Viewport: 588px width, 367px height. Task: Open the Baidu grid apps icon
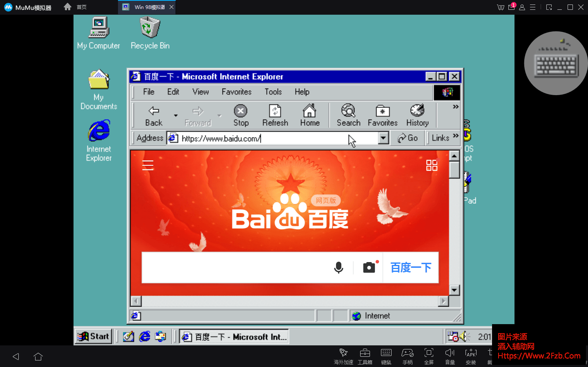coord(432,165)
